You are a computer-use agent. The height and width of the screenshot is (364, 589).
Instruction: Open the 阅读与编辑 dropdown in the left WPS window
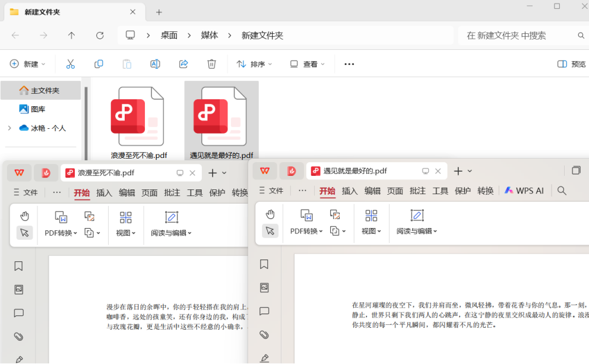[171, 233]
